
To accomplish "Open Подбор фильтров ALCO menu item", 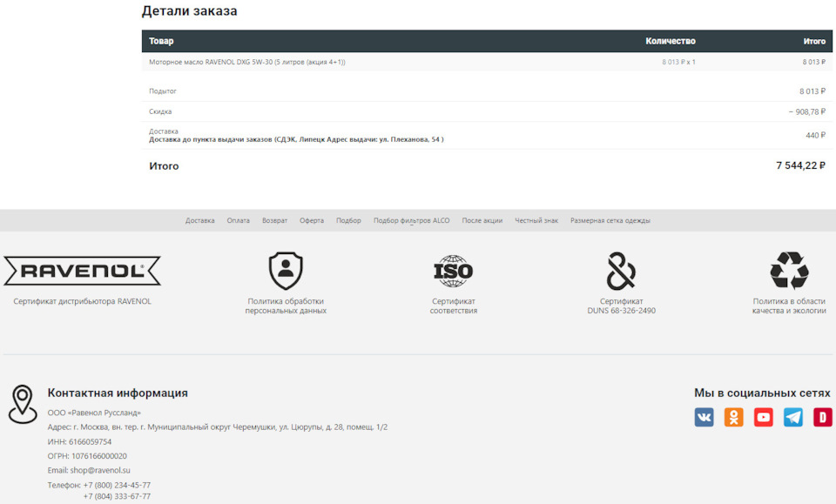I will (412, 220).
